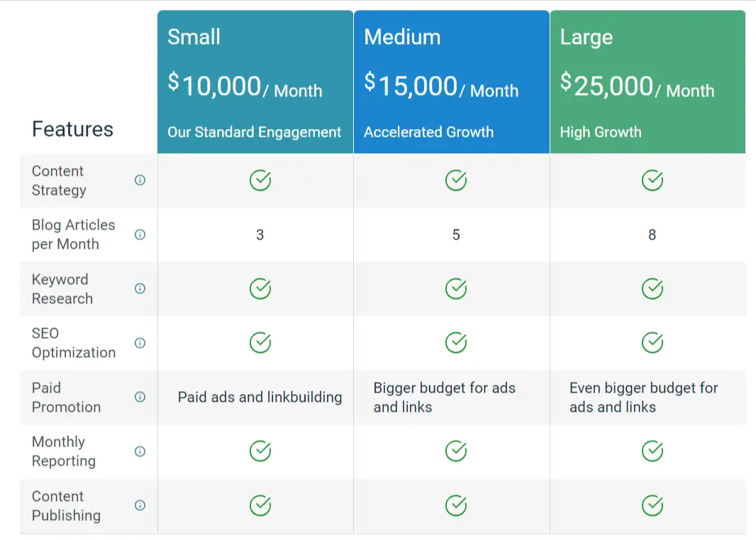Click the Content Publishing checkmark under Medium
The image size is (756, 540).
(x=456, y=506)
